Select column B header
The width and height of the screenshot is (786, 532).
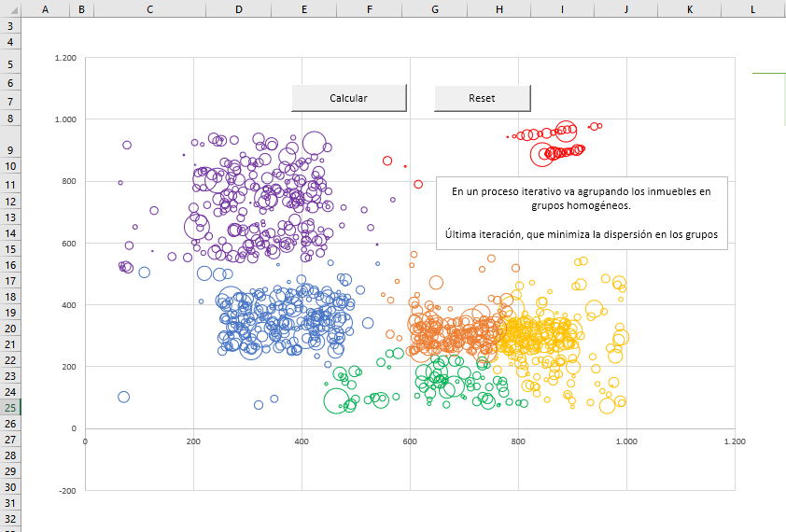(82, 8)
